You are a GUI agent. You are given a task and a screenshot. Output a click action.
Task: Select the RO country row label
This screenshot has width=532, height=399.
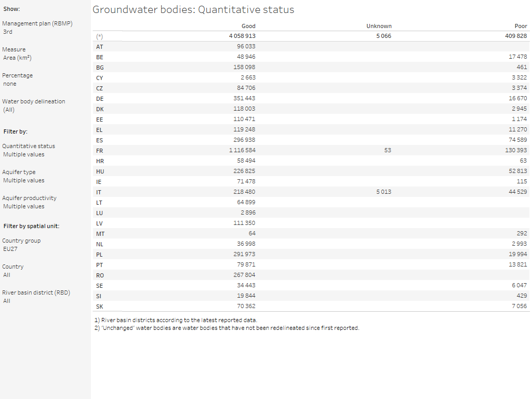point(100,275)
